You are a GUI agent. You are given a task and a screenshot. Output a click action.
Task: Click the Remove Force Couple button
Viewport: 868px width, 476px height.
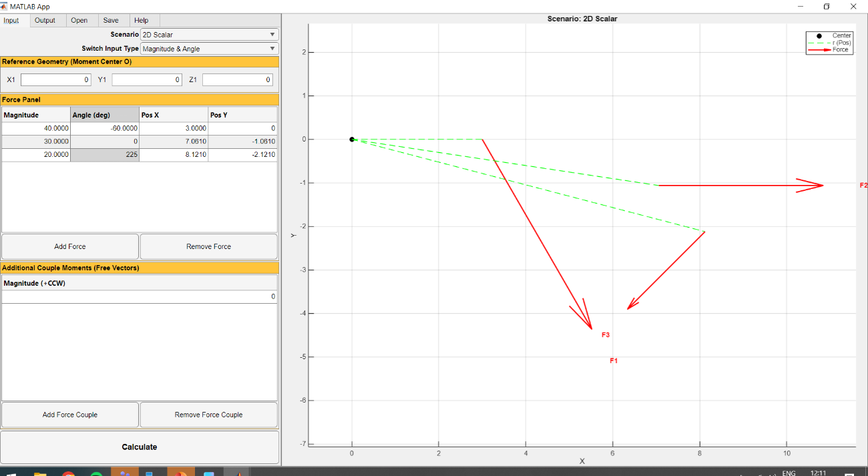click(x=209, y=415)
